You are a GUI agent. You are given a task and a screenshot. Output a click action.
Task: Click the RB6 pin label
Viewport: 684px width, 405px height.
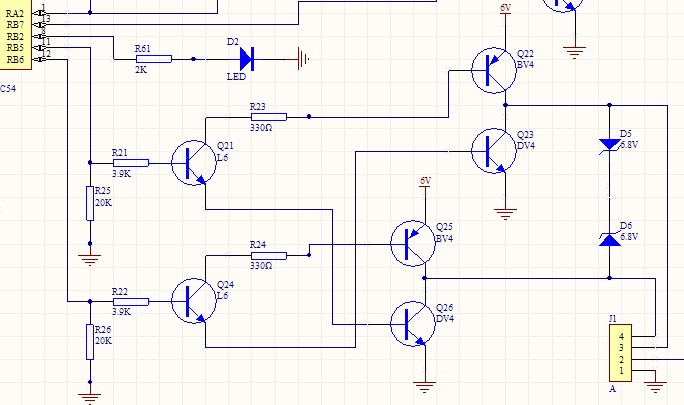[15, 60]
